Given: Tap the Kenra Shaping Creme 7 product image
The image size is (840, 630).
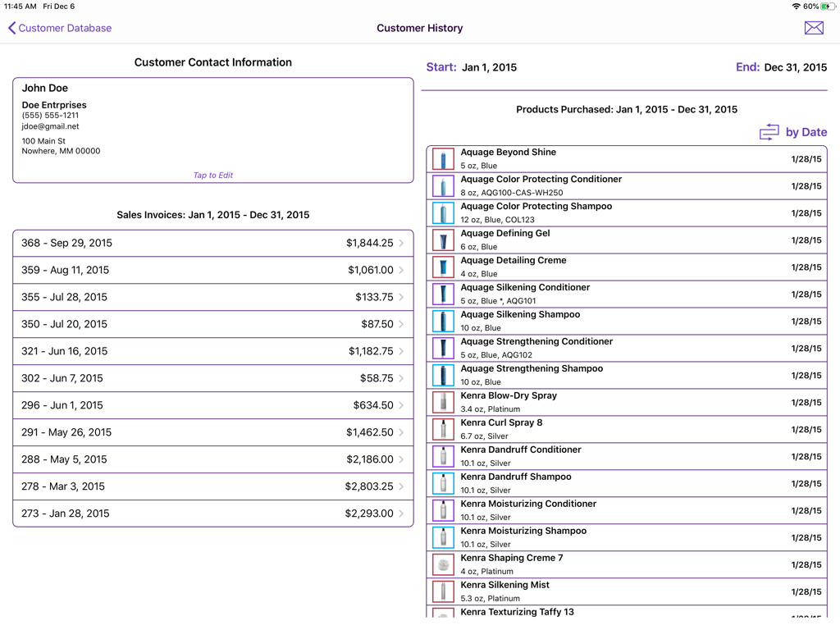Looking at the screenshot, I should [443, 565].
